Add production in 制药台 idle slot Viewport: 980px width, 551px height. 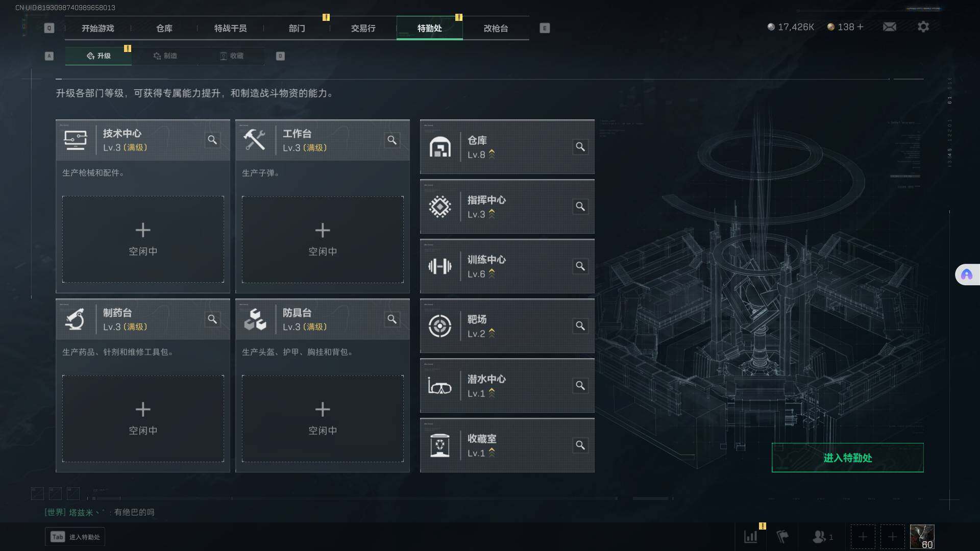coord(143,418)
